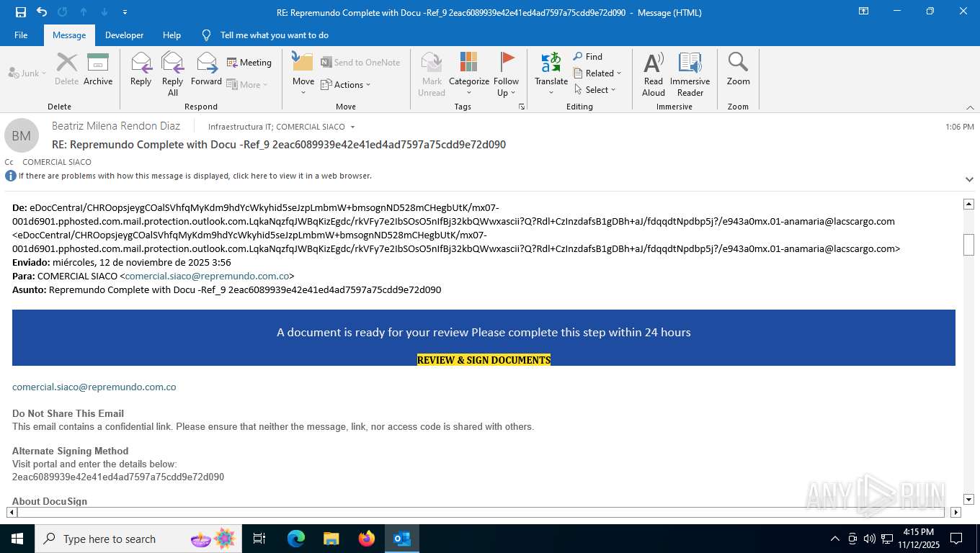This screenshot has width=980, height=553.
Task: Focus the Tell me what you want to do box
Action: [x=274, y=35]
